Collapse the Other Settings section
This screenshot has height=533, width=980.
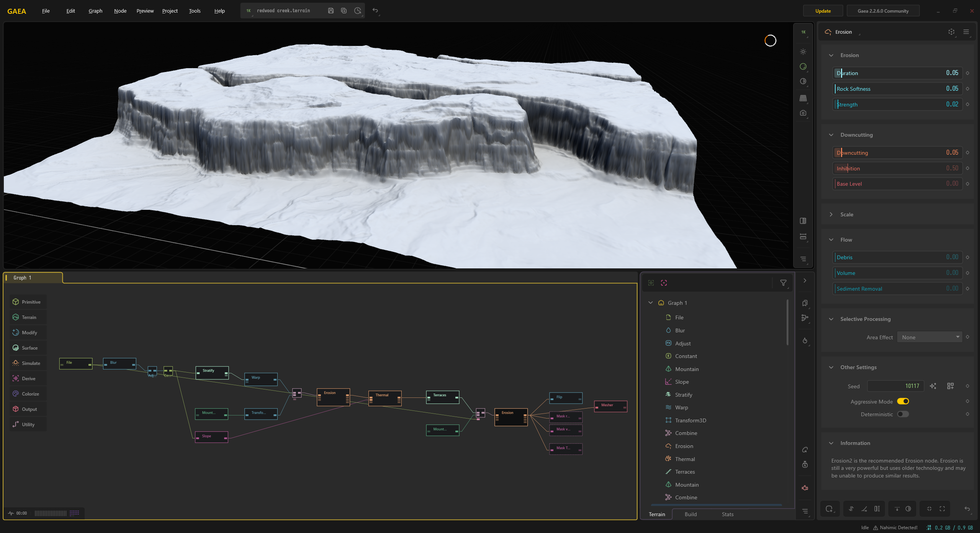tap(831, 367)
